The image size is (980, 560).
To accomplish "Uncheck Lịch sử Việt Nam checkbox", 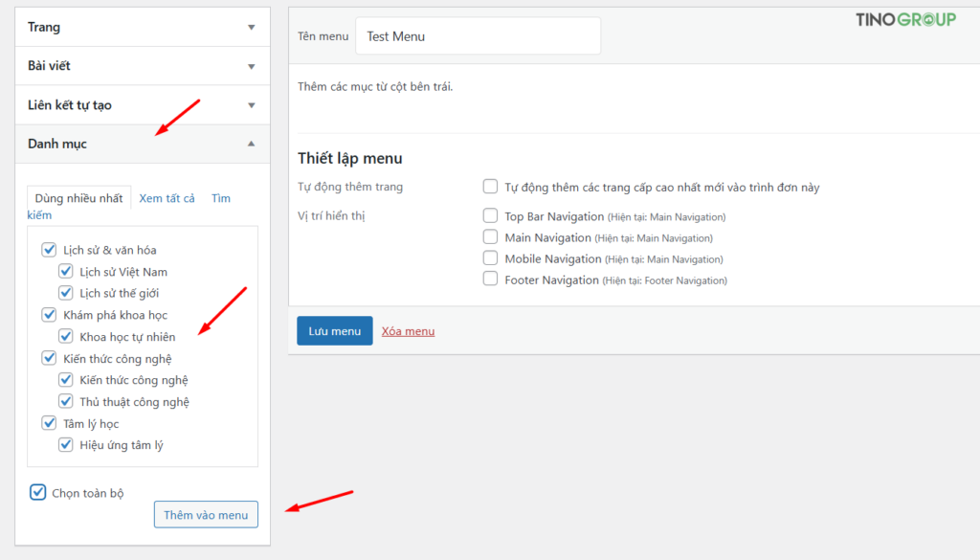I will (x=66, y=271).
